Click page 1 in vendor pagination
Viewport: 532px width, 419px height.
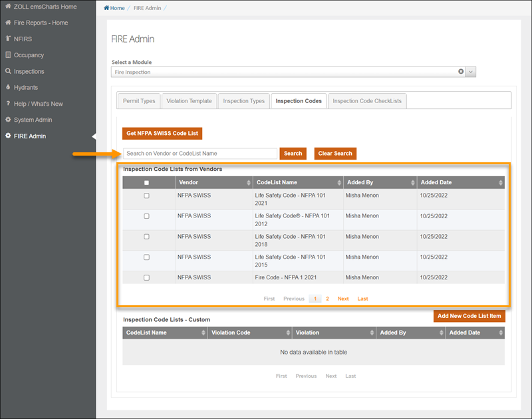pos(315,299)
